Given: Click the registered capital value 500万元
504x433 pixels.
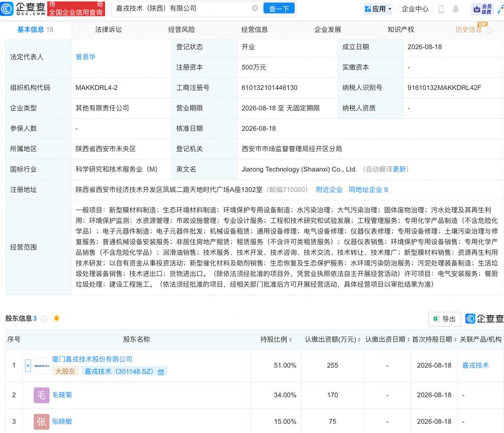Looking at the screenshot, I should [253, 68].
